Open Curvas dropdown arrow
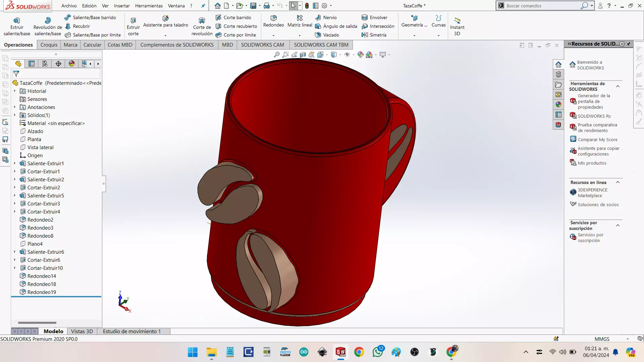644x362 pixels. click(x=438, y=36)
